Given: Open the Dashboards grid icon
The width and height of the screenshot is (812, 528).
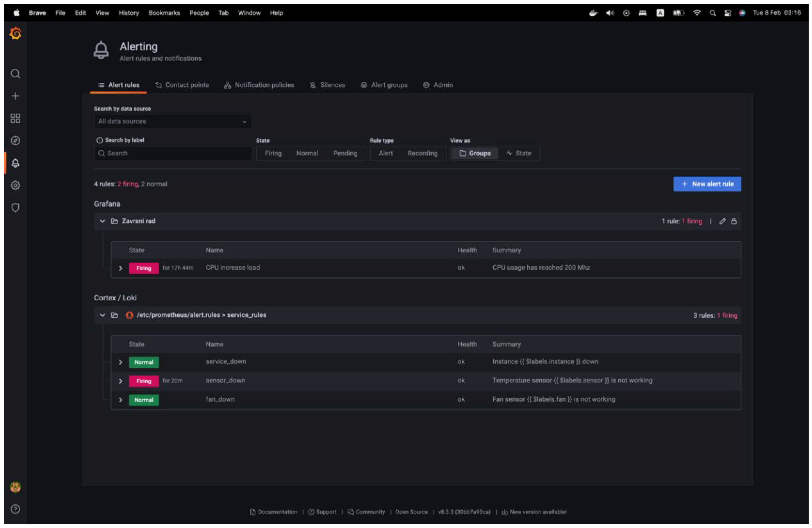Looking at the screenshot, I should tap(15, 118).
